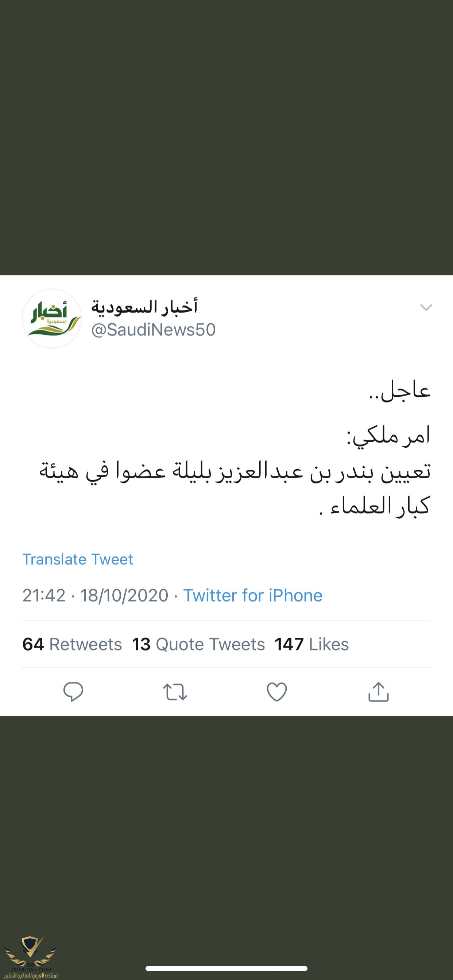Image resolution: width=453 pixels, height=980 pixels.
Task: Tap the iPhone home indicator bar
Action: pos(226,968)
